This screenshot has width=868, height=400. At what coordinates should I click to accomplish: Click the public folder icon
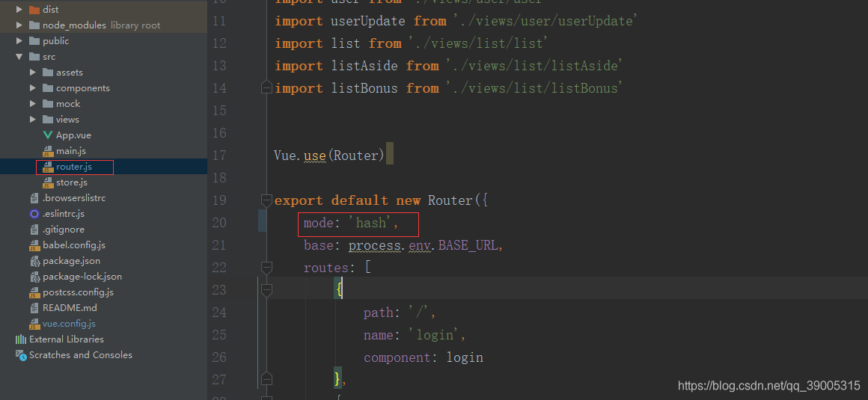[x=34, y=41]
